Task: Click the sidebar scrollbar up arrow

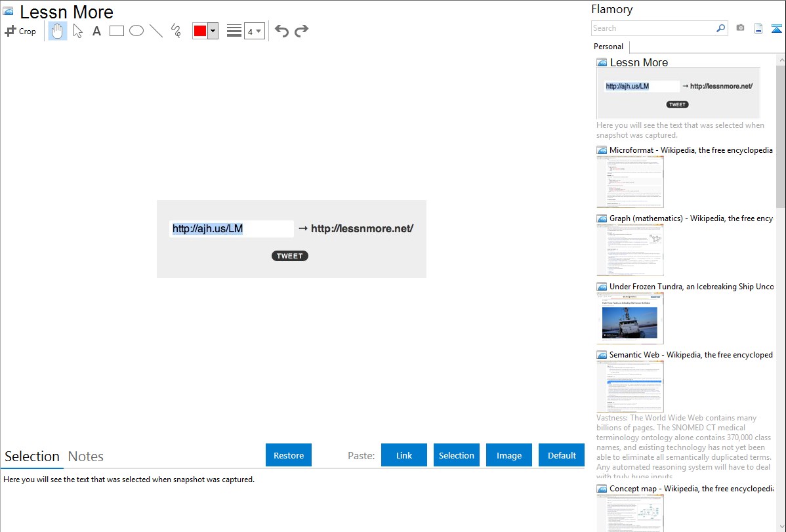Action: [781, 60]
